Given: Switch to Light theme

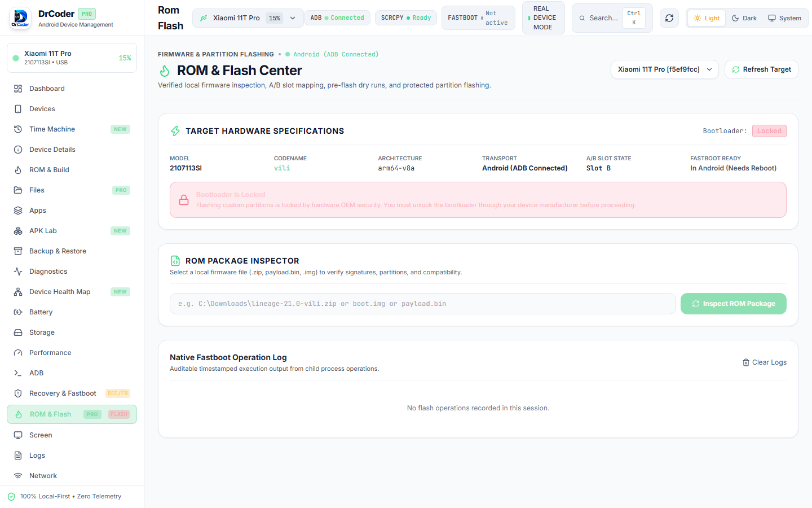Looking at the screenshot, I should [x=707, y=18].
